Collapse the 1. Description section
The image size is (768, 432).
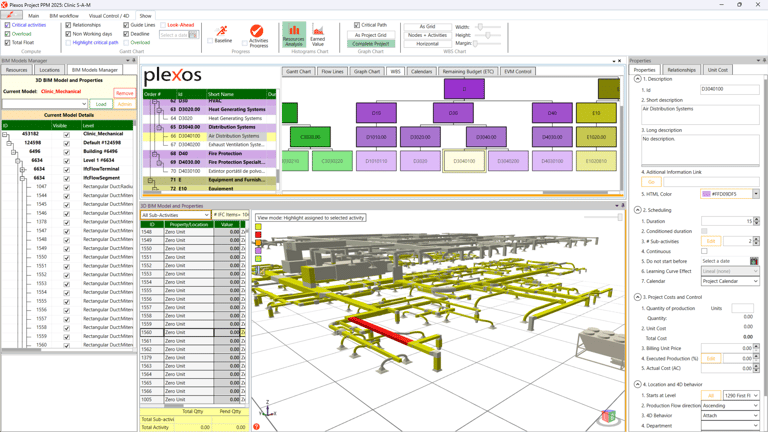(x=637, y=79)
